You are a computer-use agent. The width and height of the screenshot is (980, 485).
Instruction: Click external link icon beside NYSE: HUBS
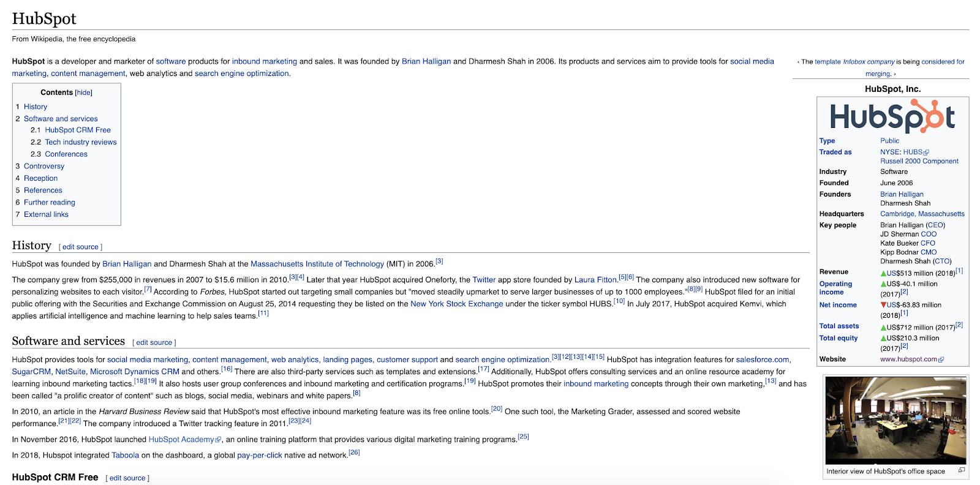point(926,152)
